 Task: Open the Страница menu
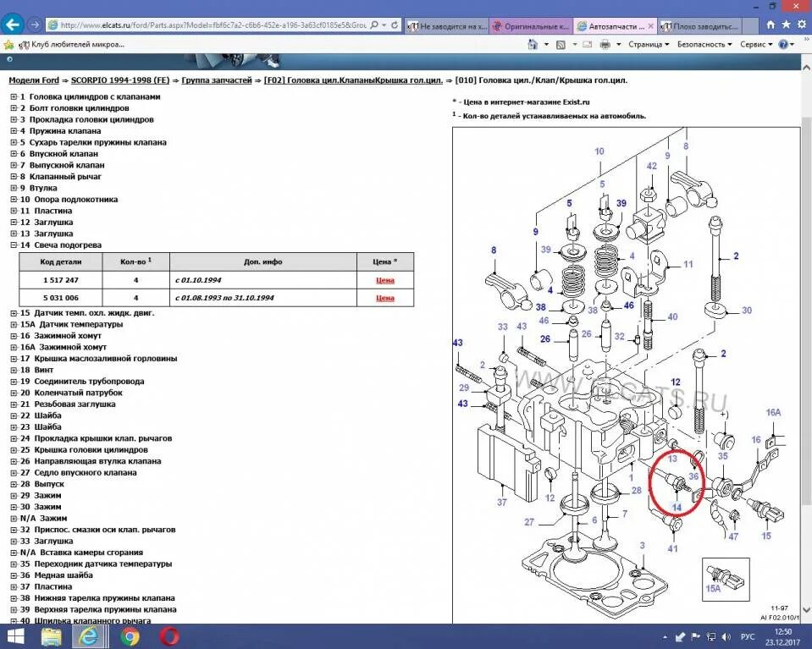pyautogui.click(x=649, y=45)
